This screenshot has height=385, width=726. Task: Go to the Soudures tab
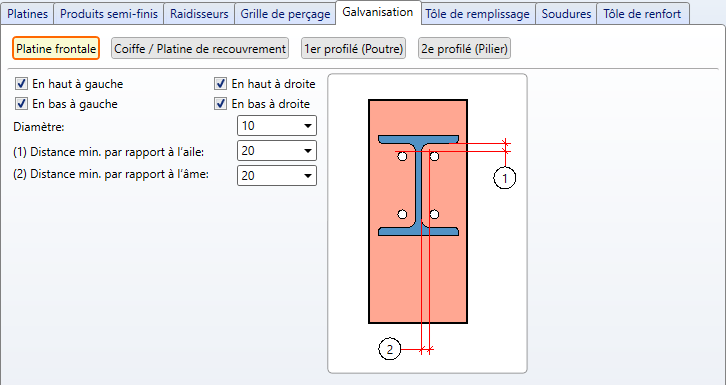(x=566, y=14)
